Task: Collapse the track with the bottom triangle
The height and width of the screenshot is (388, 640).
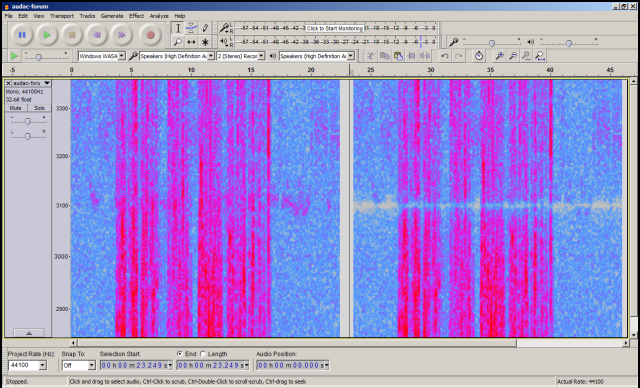Action: 29,333
